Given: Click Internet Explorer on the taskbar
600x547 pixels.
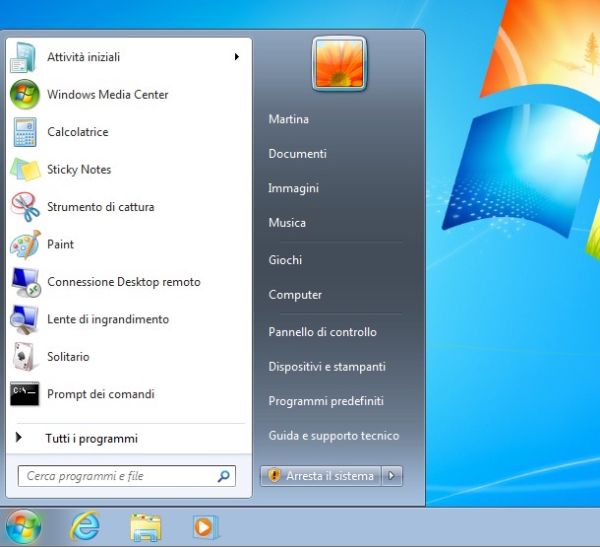Looking at the screenshot, I should (85, 526).
